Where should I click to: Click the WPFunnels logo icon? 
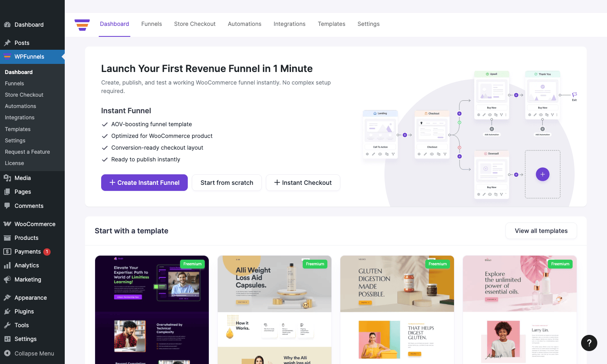pyautogui.click(x=82, y=25)
